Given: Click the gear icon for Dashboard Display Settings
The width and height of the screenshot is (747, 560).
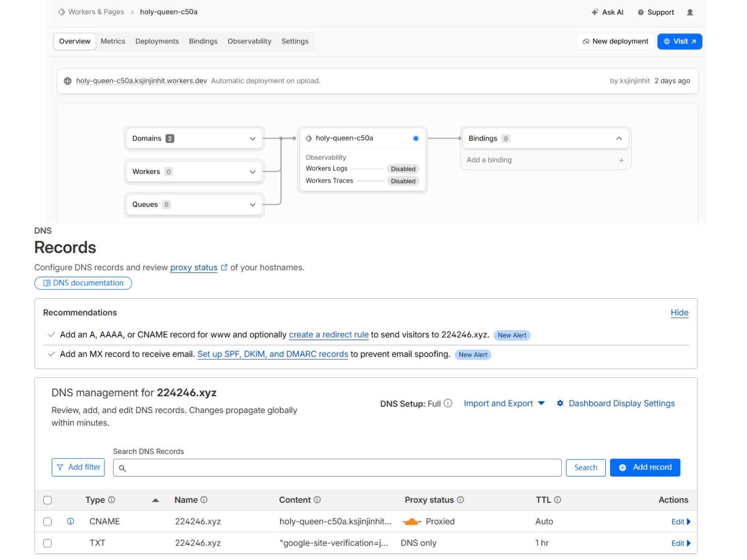Looking at the screenshot, I should (560, 404).
